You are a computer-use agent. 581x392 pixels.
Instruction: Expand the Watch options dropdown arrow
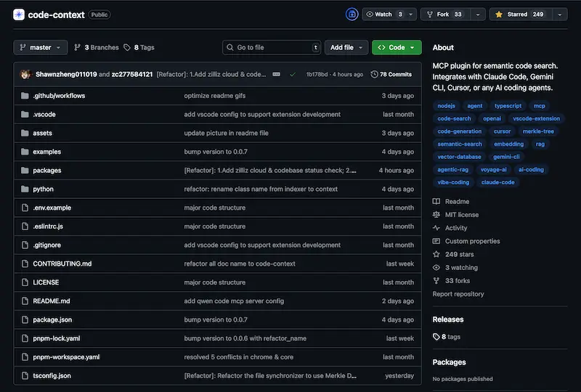(410, 15)
